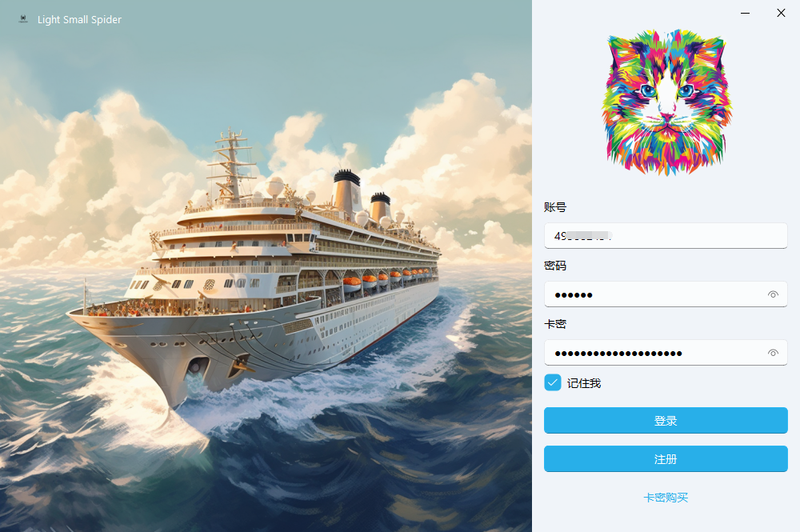The image size is (800, 532).
Task: Click the 注册 register button
Action: point(666,459)
